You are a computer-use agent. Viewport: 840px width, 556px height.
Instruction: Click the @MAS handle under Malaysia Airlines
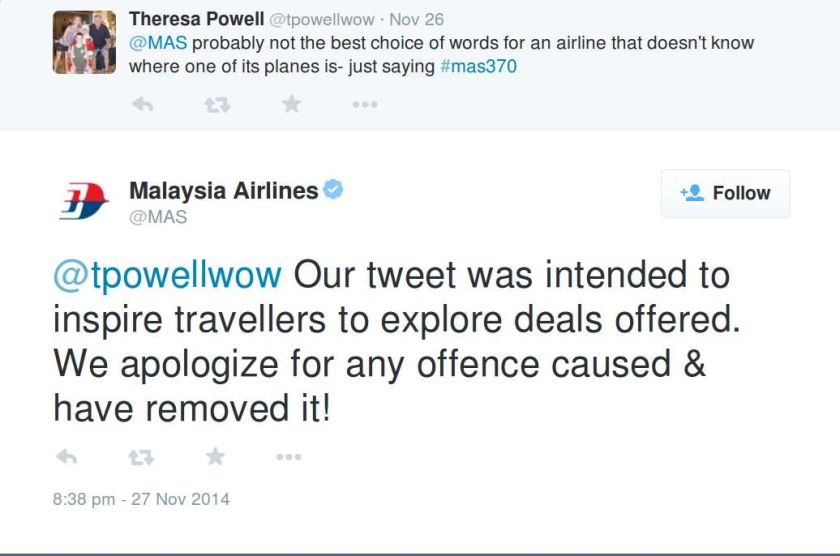[158, 216]
